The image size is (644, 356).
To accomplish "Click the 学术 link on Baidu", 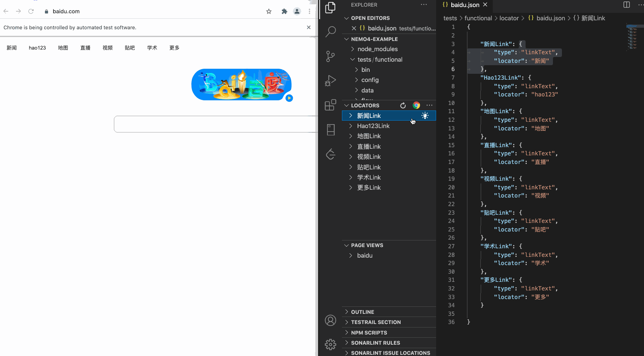I will coord(152,48).
